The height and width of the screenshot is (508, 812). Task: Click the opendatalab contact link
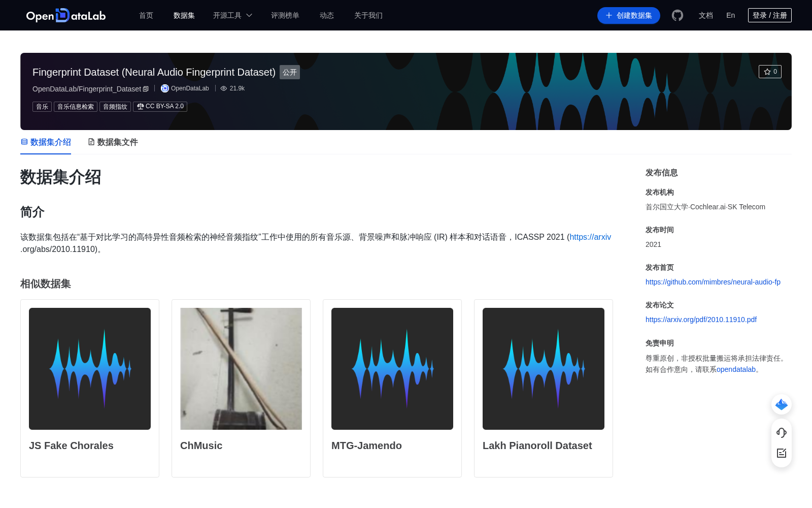(x=736, y=369)
